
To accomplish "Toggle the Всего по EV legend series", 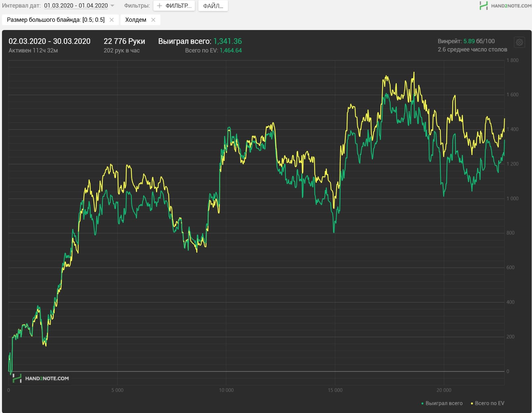I will [x=487, y=403].
